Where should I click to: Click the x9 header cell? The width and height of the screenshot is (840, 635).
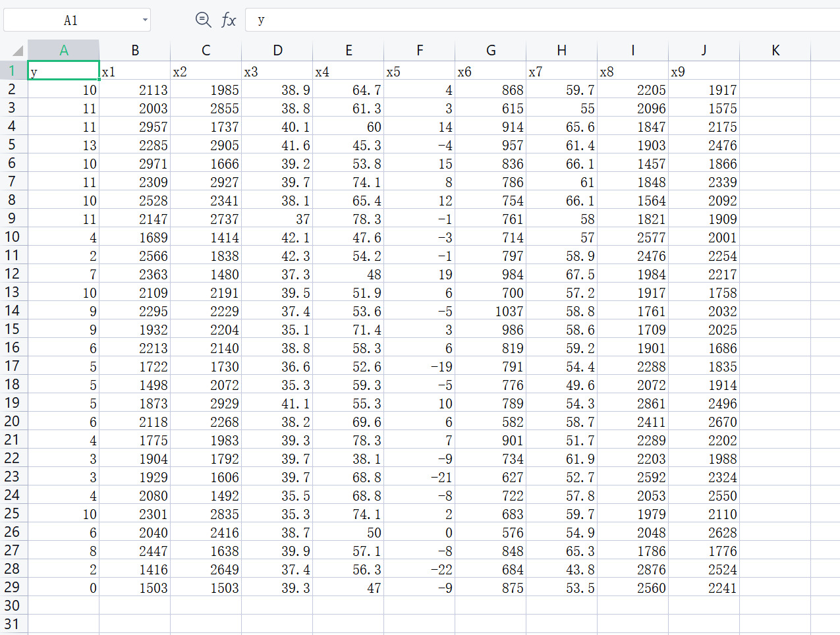tap(704, 70)
